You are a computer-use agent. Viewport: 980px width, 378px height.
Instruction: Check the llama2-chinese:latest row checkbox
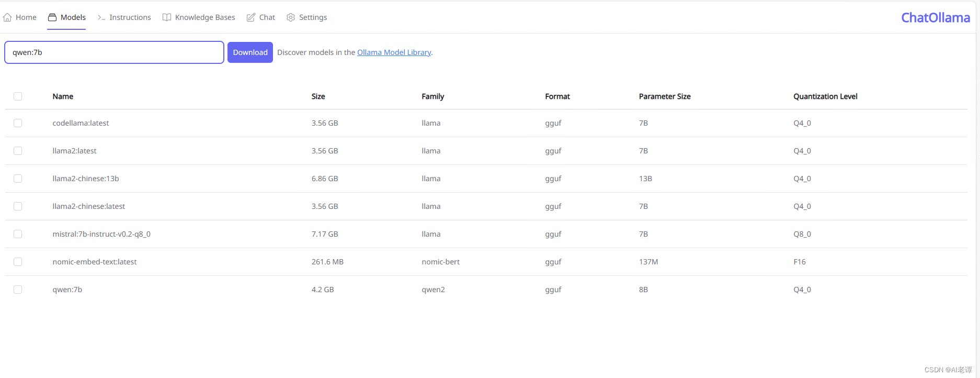tap(18, 206)
